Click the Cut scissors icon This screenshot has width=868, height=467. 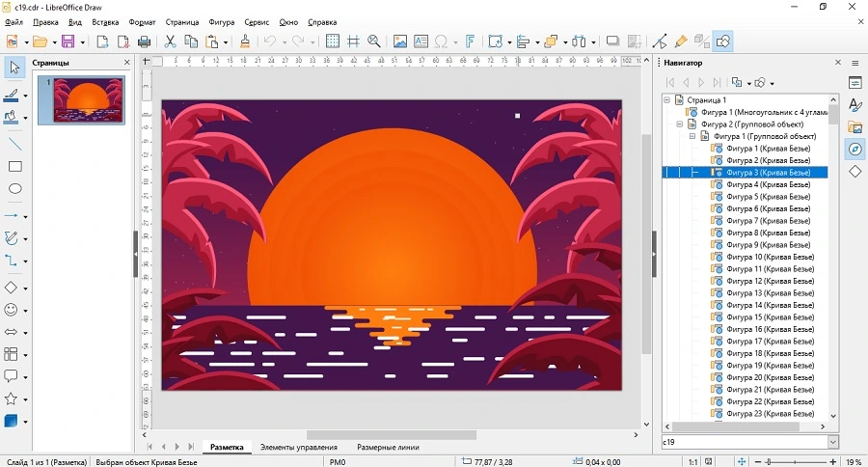pyautogui.click(x=170, y=41)
